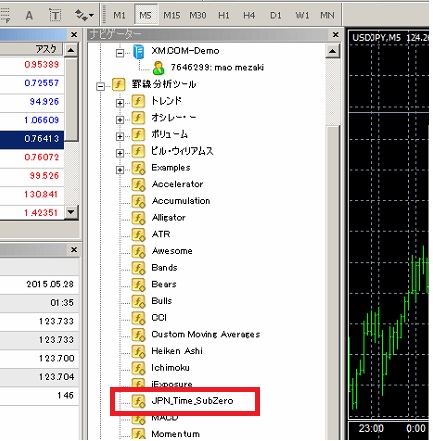Image resolution: width=433 pixels, height=441 pixels.
Task: Click the 2015.05.28 date value
Action: [x=50, y=284]
